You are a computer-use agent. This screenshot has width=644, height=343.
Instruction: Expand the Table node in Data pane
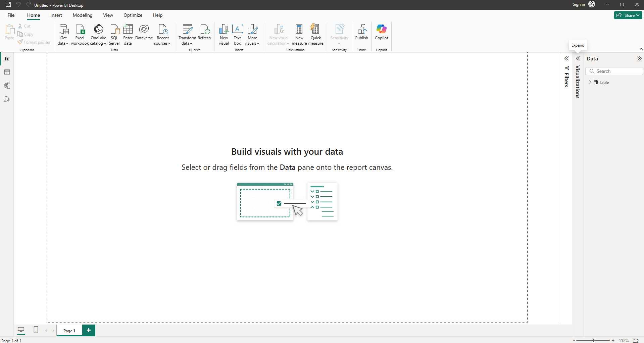click(590, 82)
